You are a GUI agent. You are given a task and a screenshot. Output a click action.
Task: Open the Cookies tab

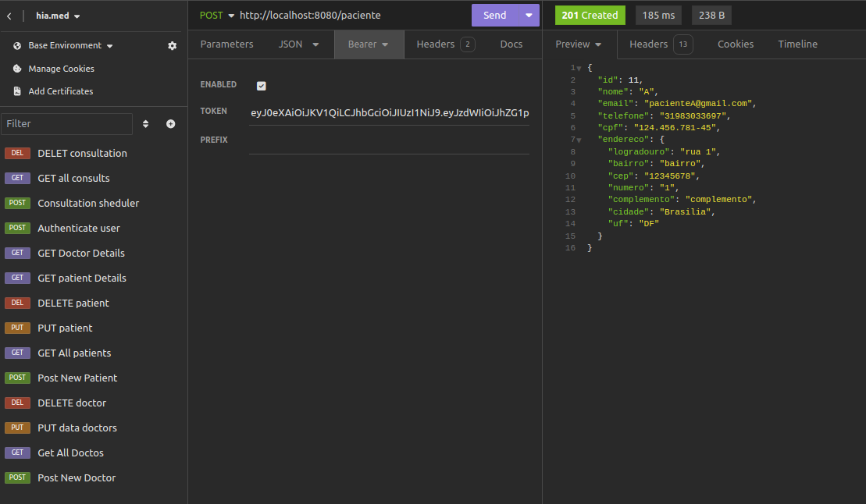coord(735,44)
